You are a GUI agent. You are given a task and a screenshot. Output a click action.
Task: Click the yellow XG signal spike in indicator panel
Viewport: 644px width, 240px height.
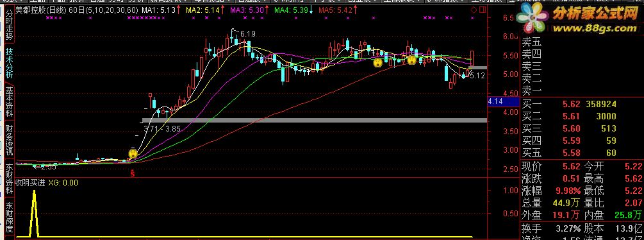pyautogui.click(x=34, y=214)
